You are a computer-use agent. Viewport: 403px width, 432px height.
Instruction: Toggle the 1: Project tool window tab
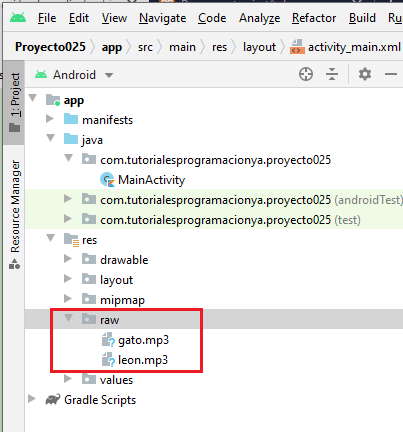(15, 102)
